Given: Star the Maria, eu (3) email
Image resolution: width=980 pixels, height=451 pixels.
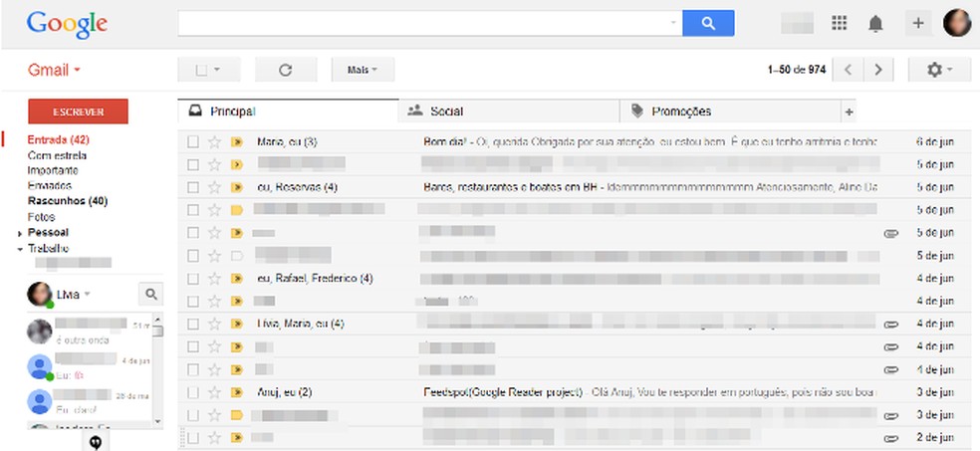Looking at the screenshot, I should click(x=214, y=141).
